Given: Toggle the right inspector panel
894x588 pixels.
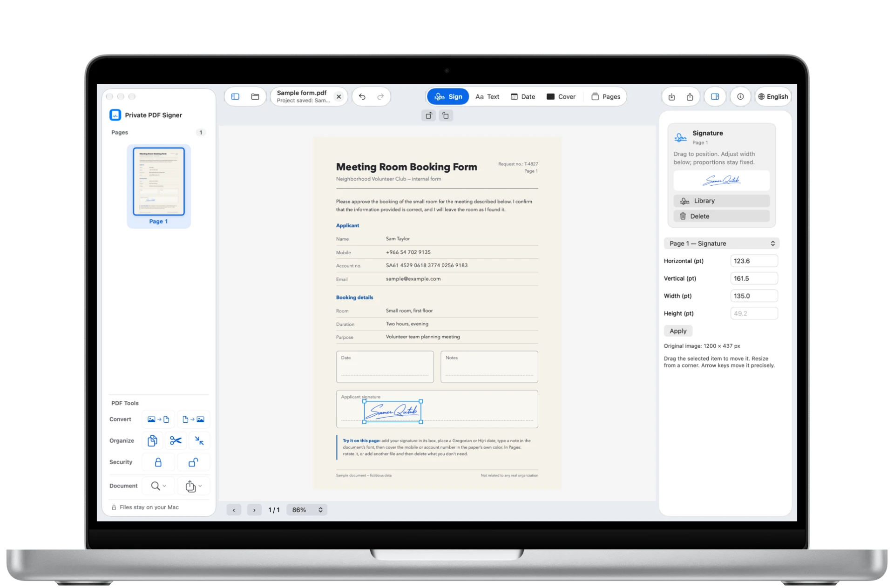Looking at the screenshot, I should click(x=715, y=97).
